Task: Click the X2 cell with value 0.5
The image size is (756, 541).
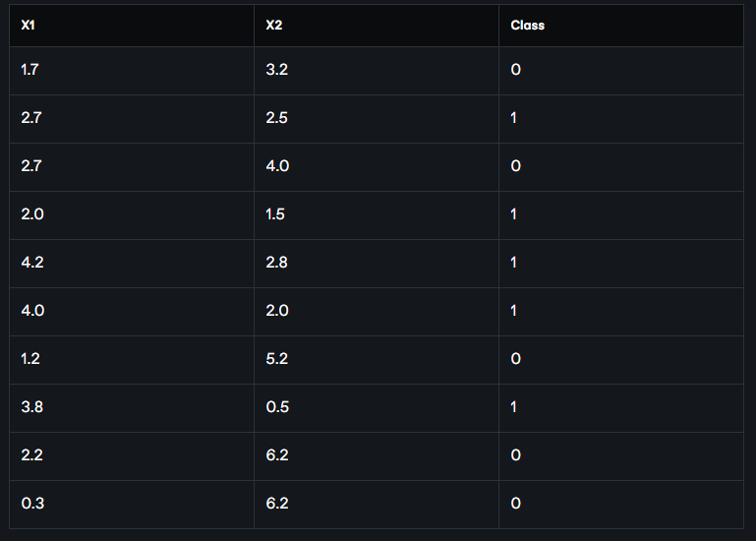Action: pyautogui.click(x=277, y=407)
